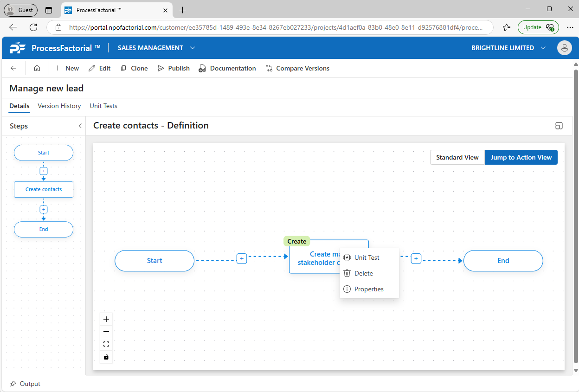
Task: Select the Create contacts step in Steps panel
Action: [44, 189]
